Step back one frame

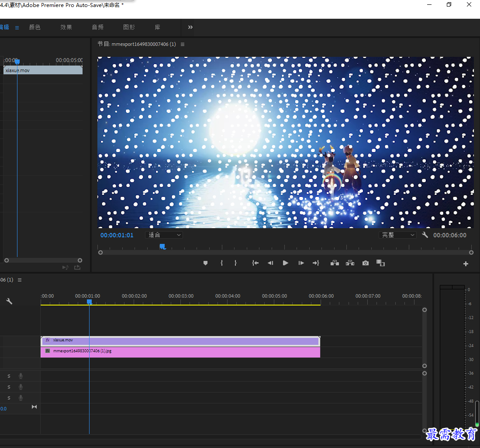[x=270, y=263]
